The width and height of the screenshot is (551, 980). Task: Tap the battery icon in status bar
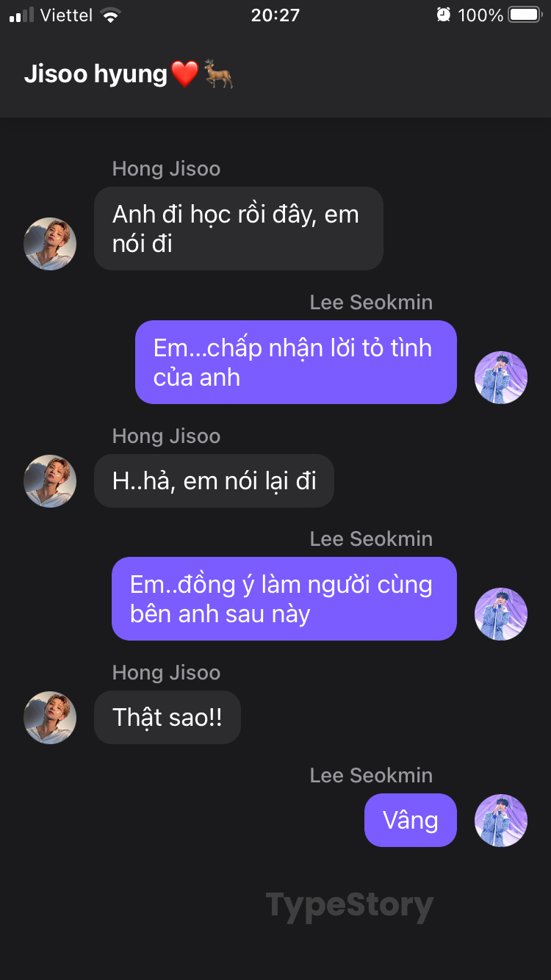(524, 15)
